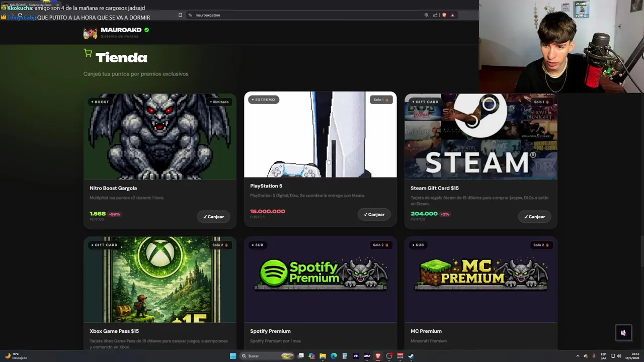Click the shopping cart icon next to Tienda
Image resolution: width=644 pixels, height=362 pixels.
[x=88, y=53]
